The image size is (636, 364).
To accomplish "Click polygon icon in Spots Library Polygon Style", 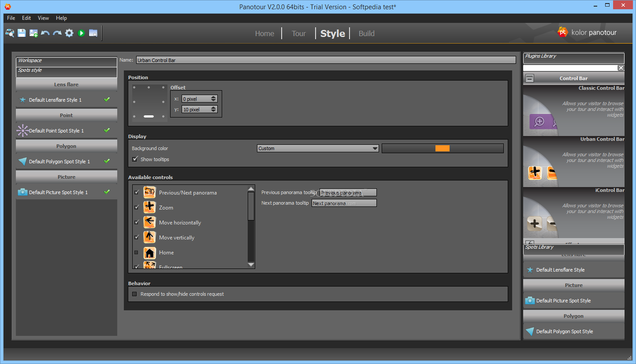I will pyautogui.click(x=530, y=331).
